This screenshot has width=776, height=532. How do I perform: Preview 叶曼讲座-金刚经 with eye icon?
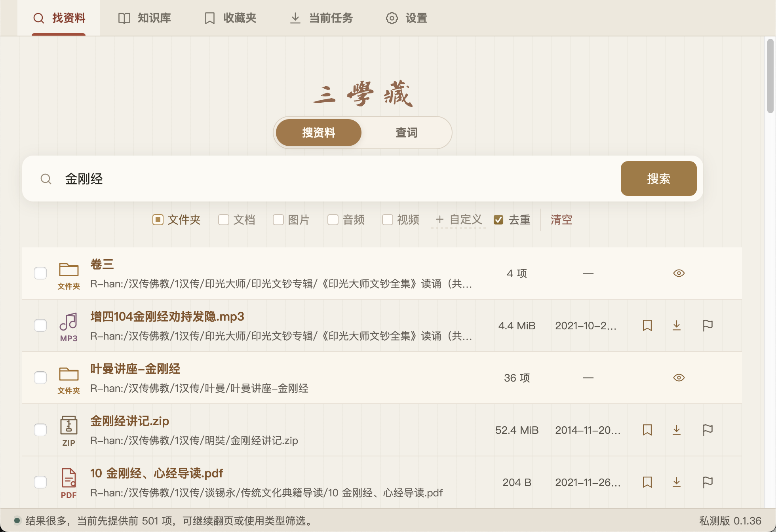click(x=679, y=378)
